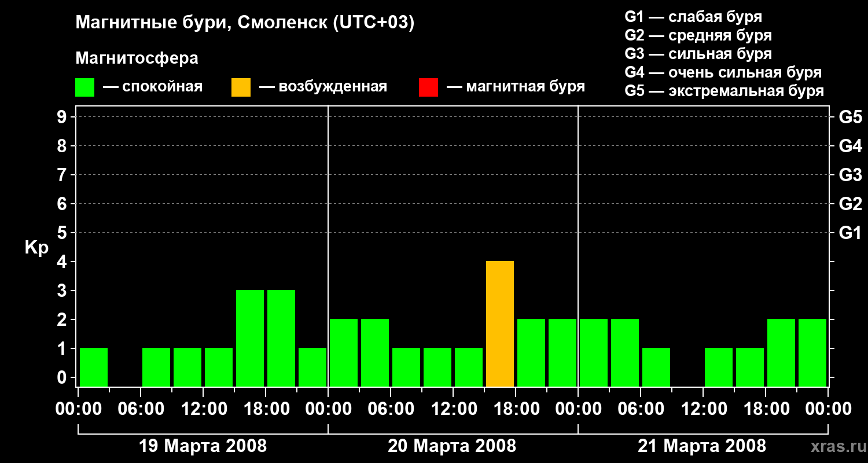Viewport: 868px width, 463px height.
Task: Click the «— спокойная» legend label
Action: (153, 87)
